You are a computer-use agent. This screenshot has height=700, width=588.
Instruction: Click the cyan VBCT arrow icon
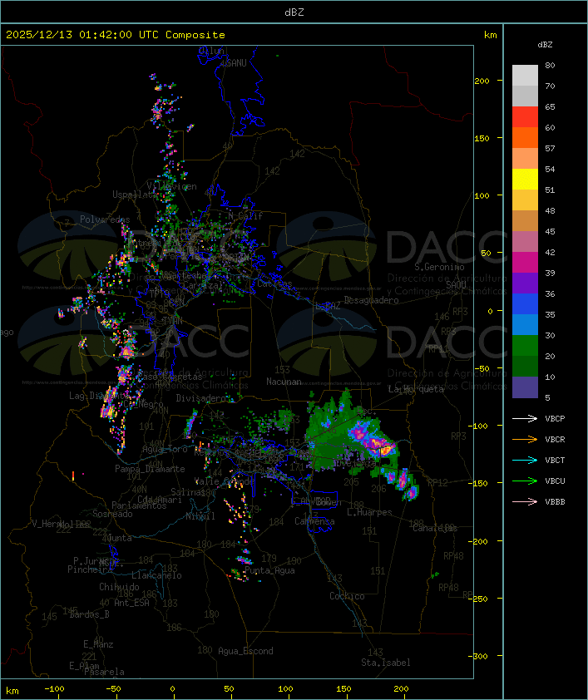pos(525,460)
